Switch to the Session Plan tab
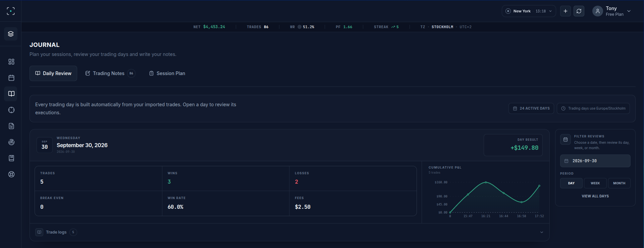 (167, 73)
